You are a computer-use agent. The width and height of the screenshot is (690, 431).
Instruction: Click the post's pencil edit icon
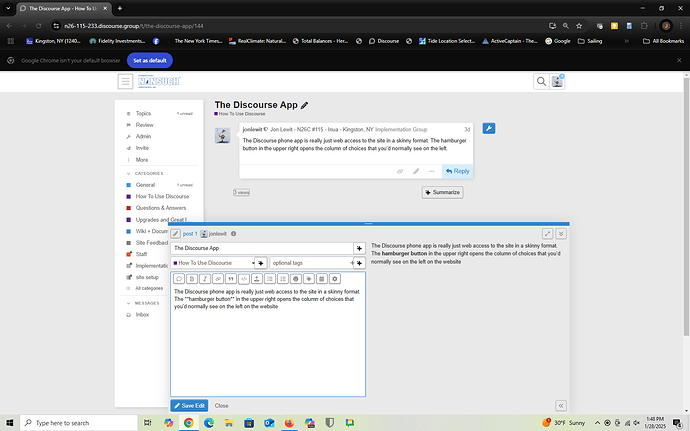pos(416,171)
